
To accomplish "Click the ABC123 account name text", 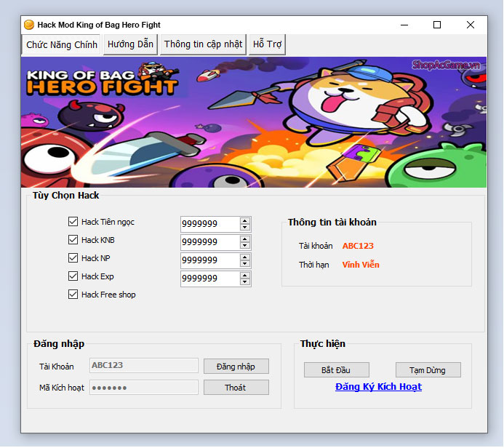I will pos(358,246).
